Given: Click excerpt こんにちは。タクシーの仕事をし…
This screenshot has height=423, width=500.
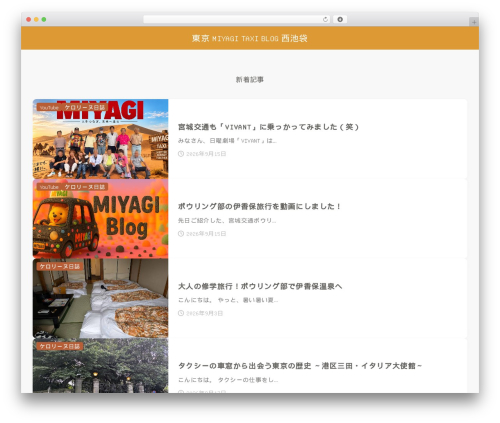Looking at the screenshot, I should (x=228, y=380).
